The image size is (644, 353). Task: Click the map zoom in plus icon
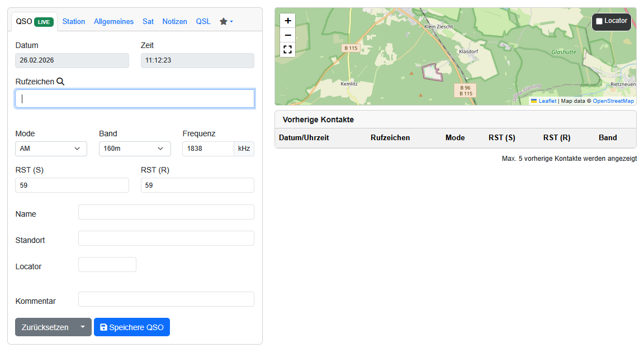[x=288, y=21]
